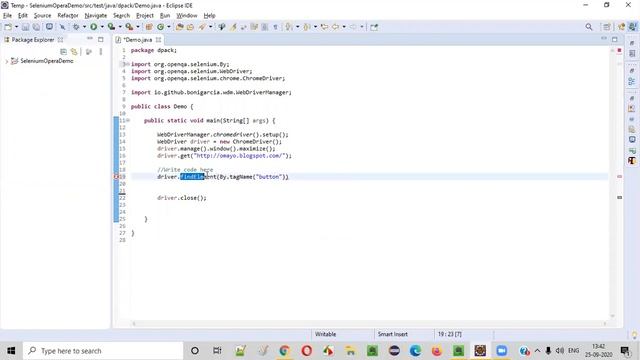Viewport: 640px width, 360px height.
Task: Click taskbar volume speaker icon
Action: point(560,351)
